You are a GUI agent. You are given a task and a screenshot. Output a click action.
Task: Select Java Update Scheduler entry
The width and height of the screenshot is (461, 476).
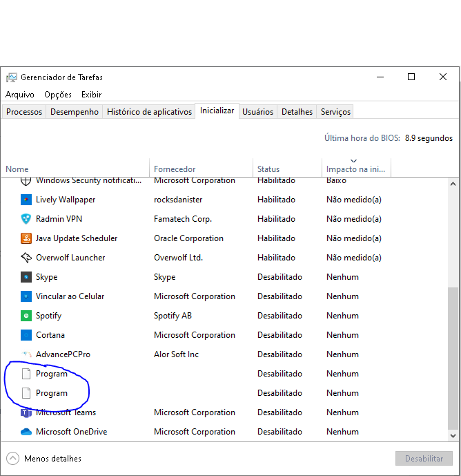coord(77,238)
